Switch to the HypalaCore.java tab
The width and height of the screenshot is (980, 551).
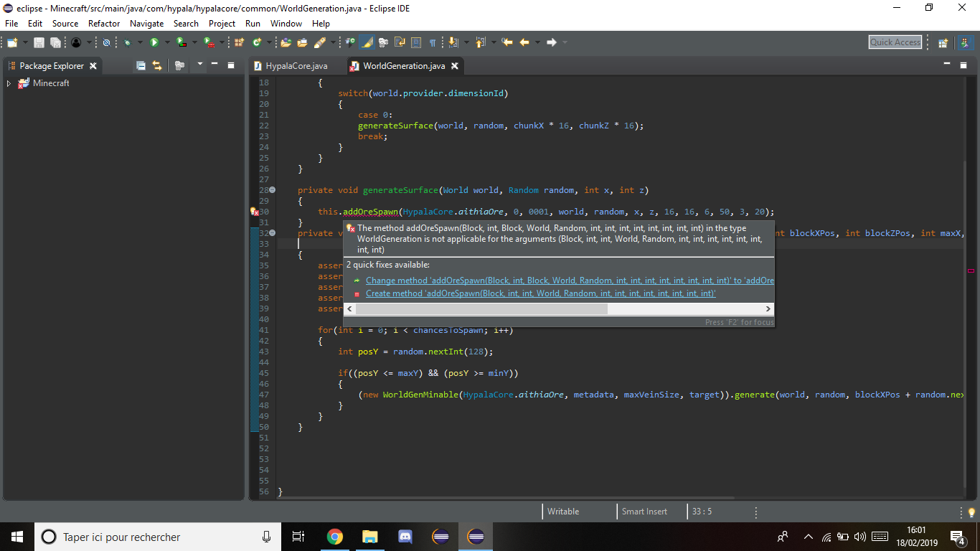pyautogui.click(x=296, y=66)
